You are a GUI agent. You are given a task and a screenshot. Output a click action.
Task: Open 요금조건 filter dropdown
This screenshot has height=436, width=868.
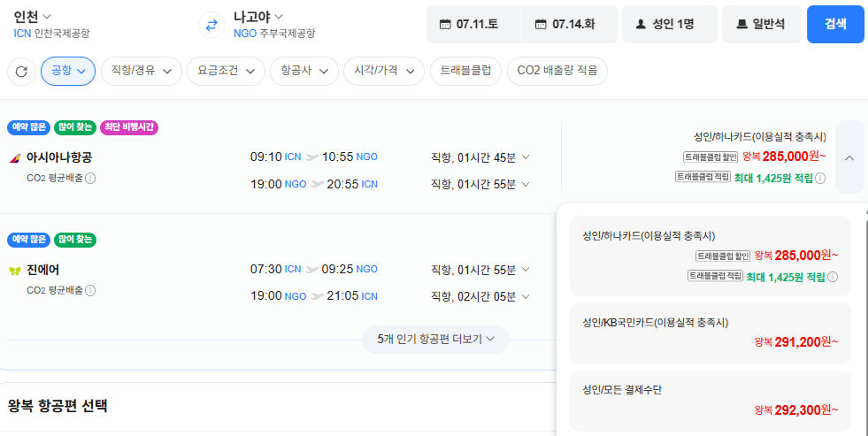click(227, 72)
